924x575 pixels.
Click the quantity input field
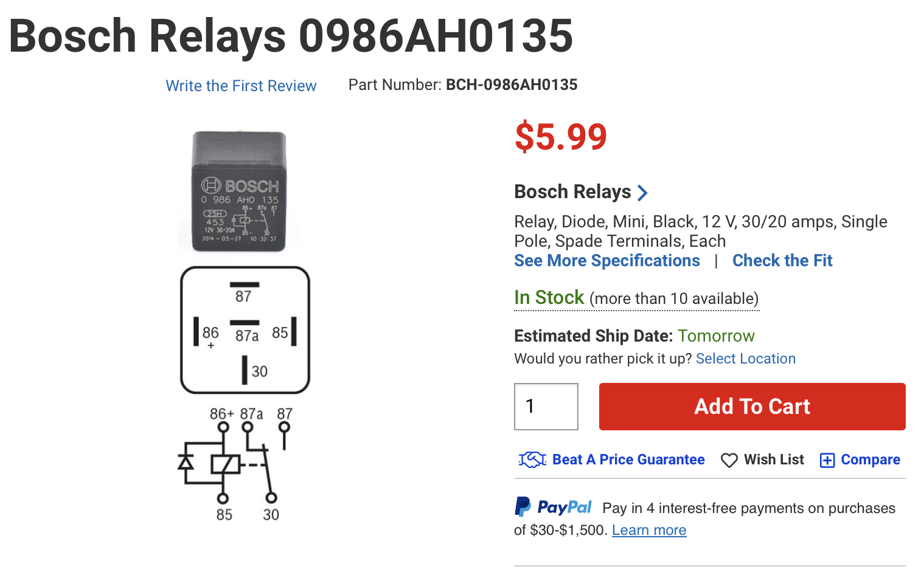(x=546, y=406)
